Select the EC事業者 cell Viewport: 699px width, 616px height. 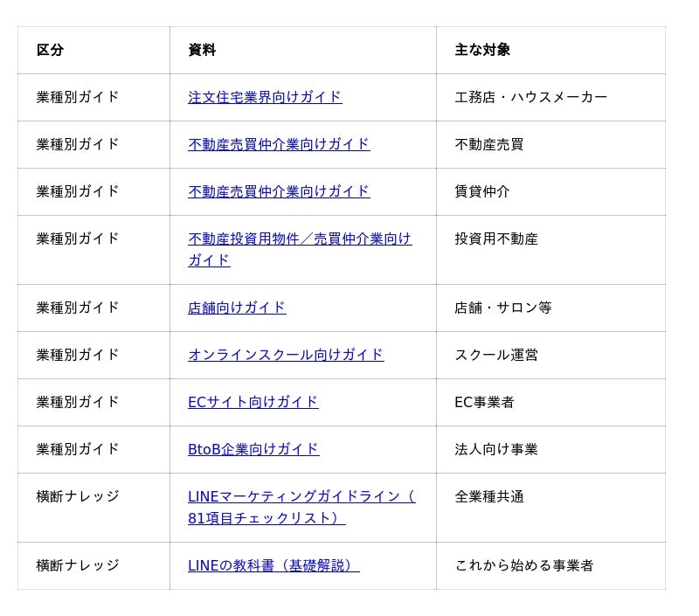[x=551, y=402]
